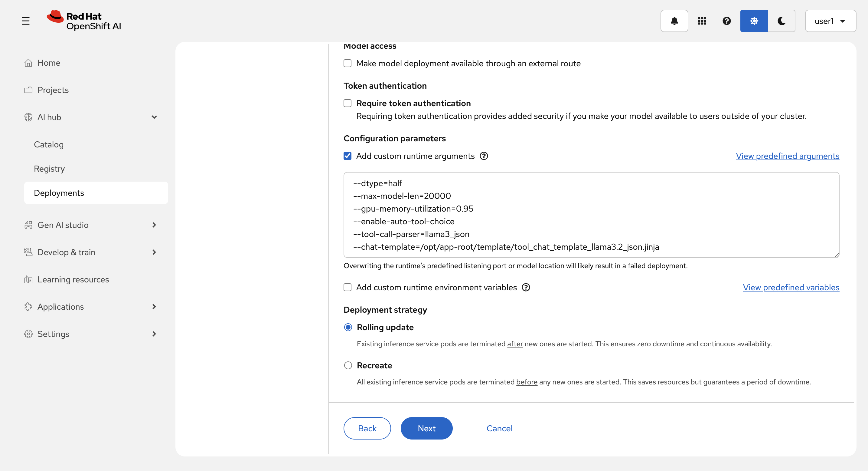
Task: Collapse the AI hub navigation section
Action: tap(154, 117)
